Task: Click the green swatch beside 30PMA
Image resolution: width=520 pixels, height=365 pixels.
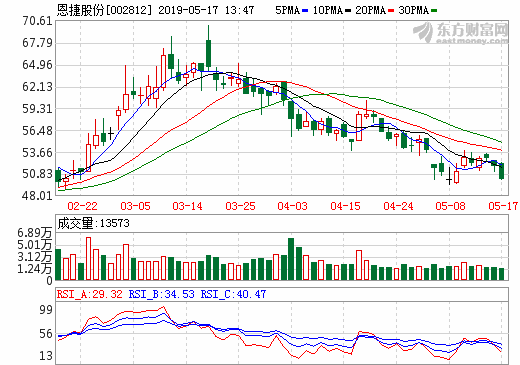Action: 434,11
